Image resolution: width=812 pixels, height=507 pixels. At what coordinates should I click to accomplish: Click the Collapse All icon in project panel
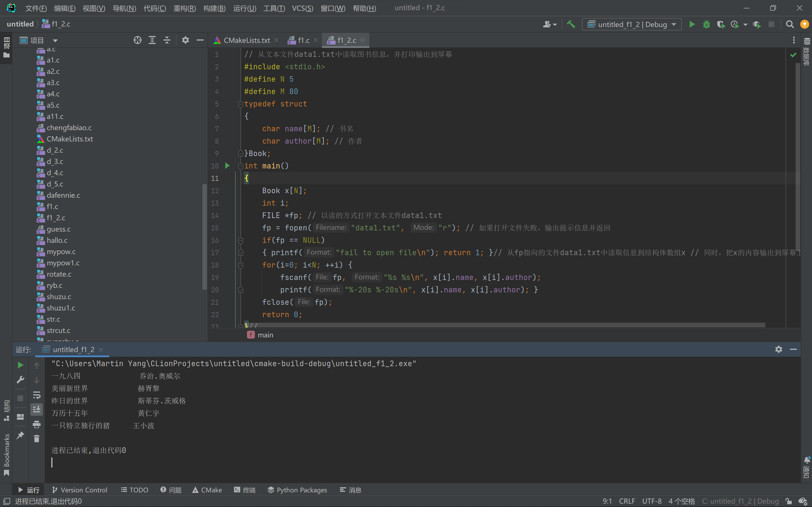click(x=167, y=40)
